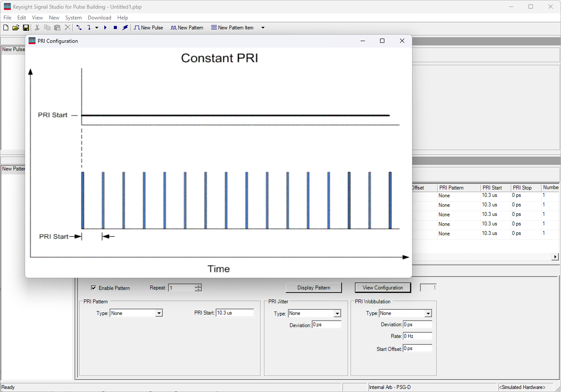This screenshot has height=392, width=561.
Task: Expand the PRI Pattern Type dropdown
Action: click(x=159, y=313)
